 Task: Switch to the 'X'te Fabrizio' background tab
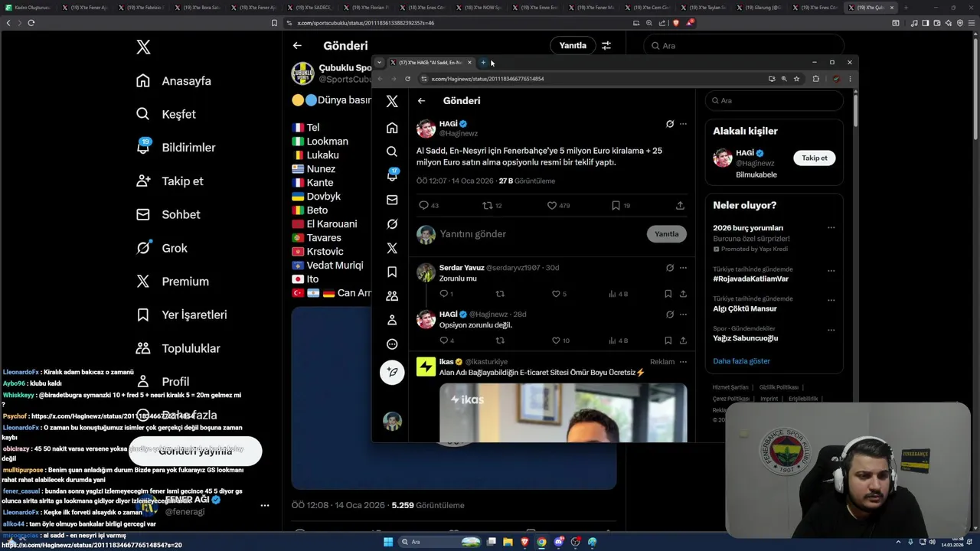point(143,8)
